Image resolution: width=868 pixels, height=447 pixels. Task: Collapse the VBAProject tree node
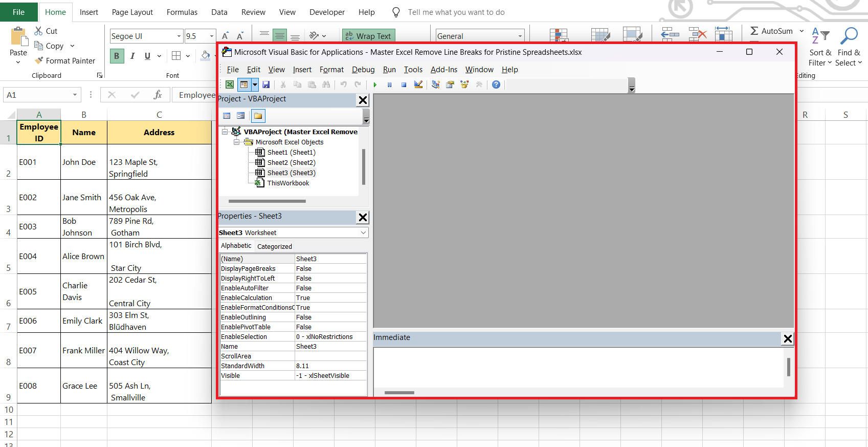(225, 132)
